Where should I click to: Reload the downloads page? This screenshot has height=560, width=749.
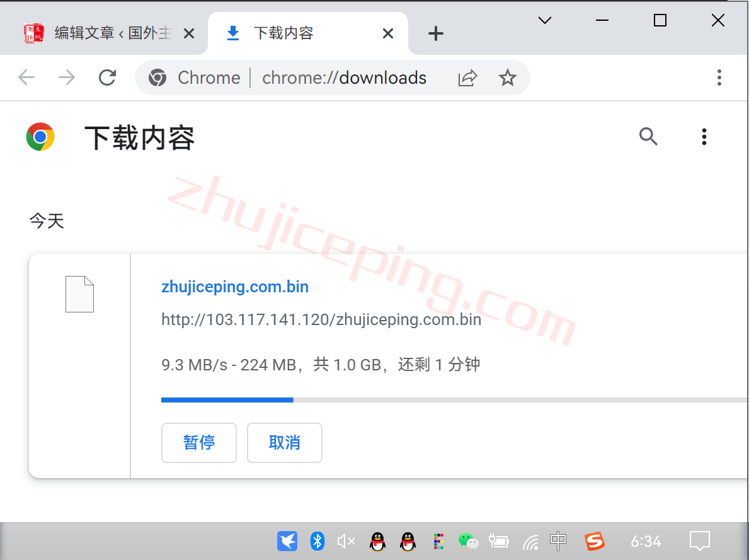108,77
